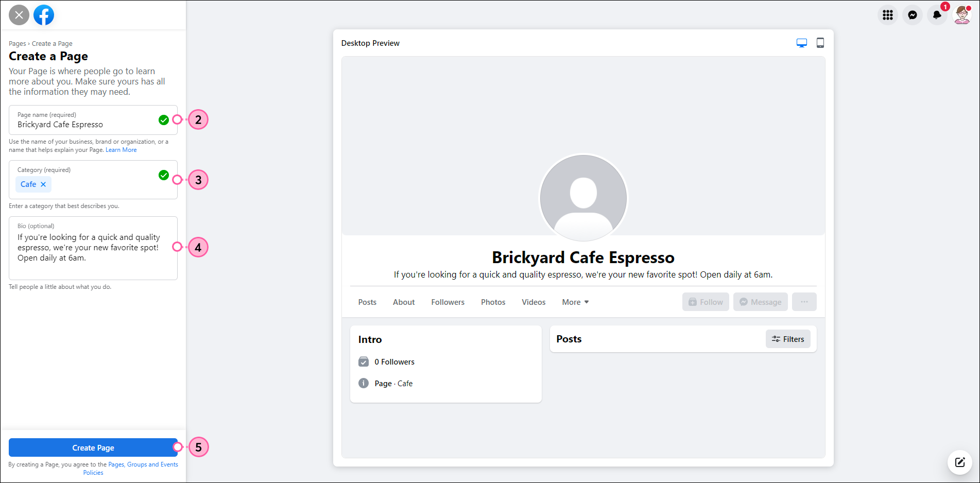Open Messenger from the top bar
Viewport: 980px width, 483px height.
pos(913,15)
